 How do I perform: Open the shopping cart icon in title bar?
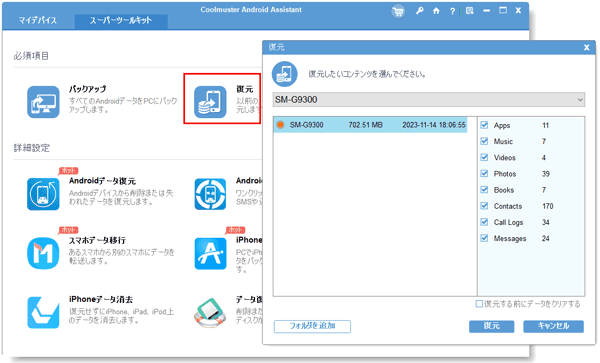[398, 11]
